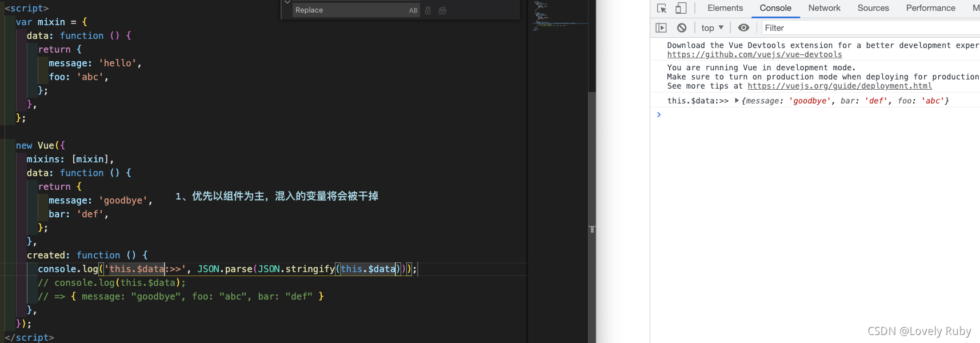Screen dimensions: 980x343
Task: Open the Network tab
Action: pos(824,8)
